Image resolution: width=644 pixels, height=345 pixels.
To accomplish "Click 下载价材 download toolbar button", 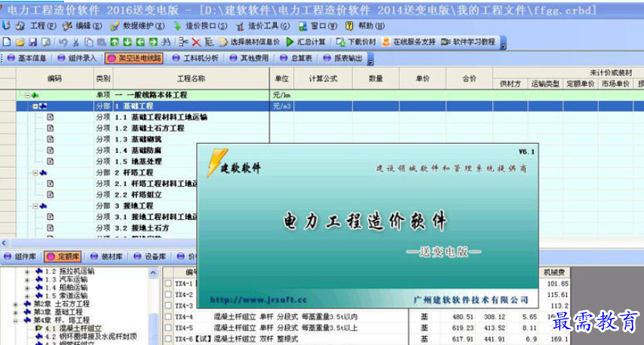I will [x=356, y=42].
